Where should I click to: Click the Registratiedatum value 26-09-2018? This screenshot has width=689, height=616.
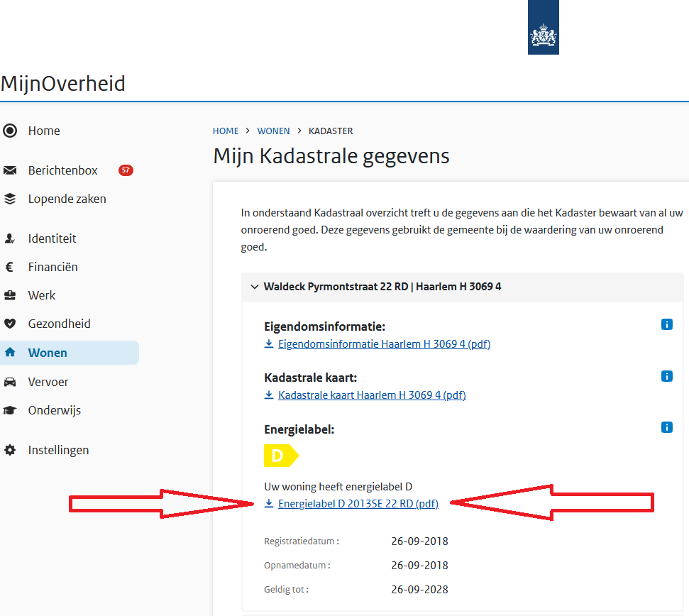pyautogui.click(x=419, y=541)
